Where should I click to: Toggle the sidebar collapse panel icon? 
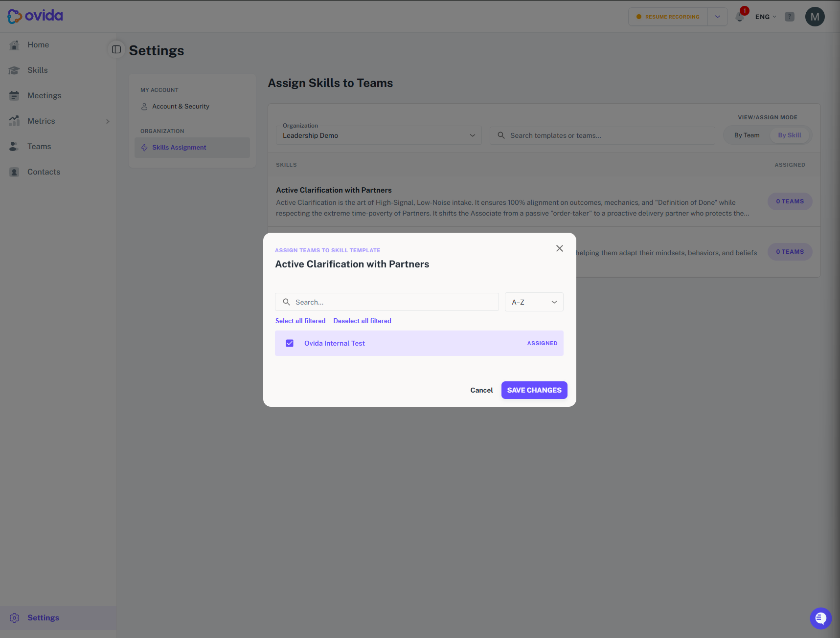coord(116,49)
